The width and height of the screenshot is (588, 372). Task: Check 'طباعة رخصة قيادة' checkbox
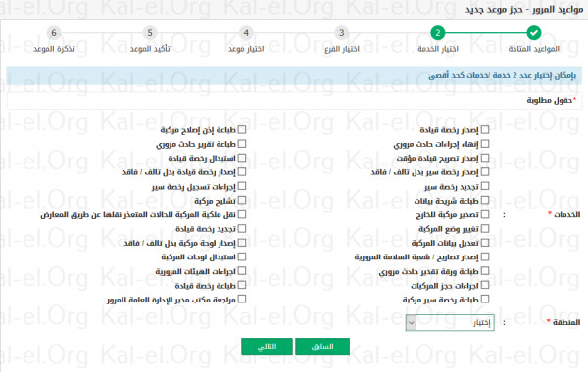242,285
